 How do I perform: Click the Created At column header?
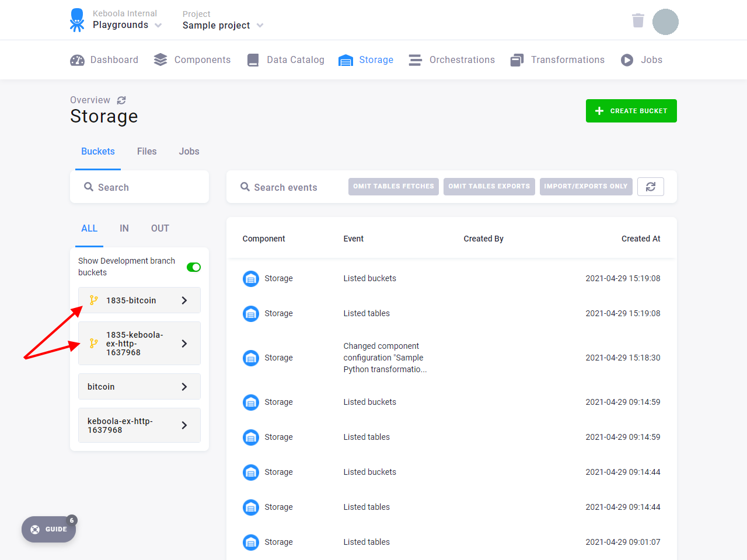pos(641,239)
